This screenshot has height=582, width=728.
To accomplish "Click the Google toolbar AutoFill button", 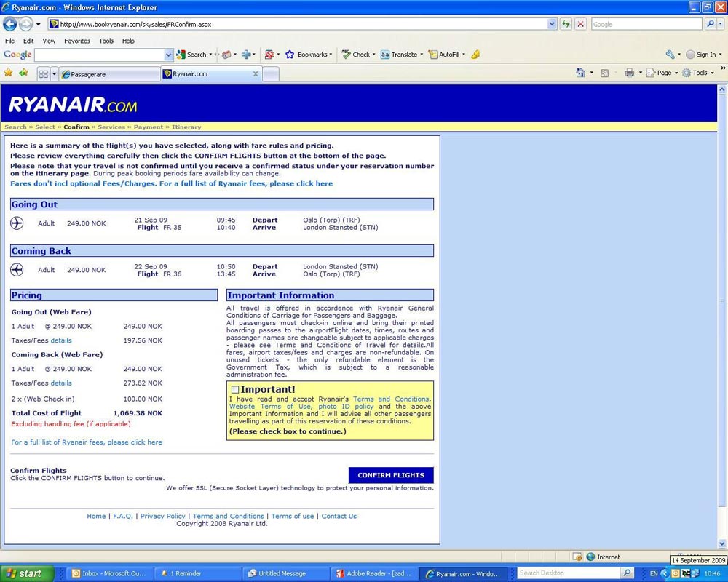I will click(444, 55).
